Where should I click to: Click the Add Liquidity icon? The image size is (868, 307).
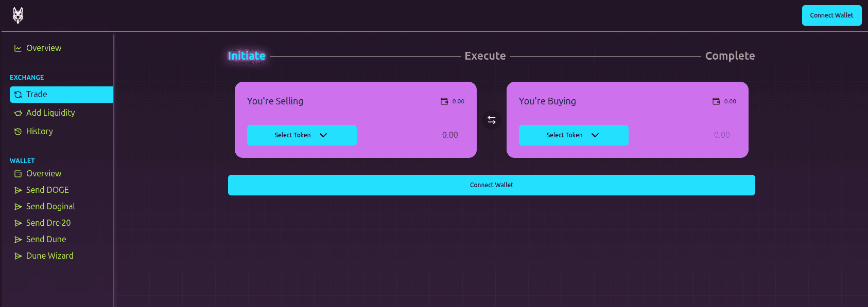pyautogui.click(x=18, y=113)
